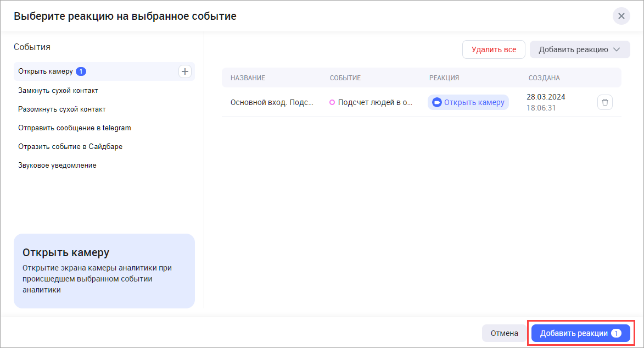Select Отправить сообщение в telegram
644x348 pixels.
point(74,128)
